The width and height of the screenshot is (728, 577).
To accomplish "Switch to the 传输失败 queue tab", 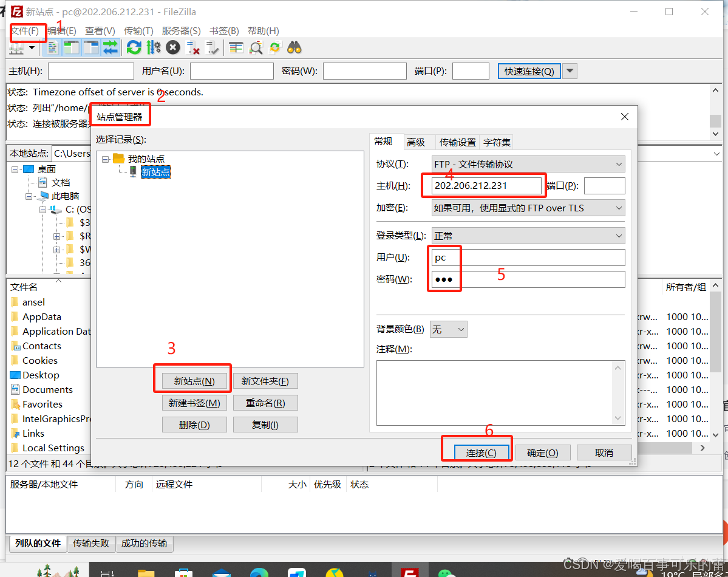I will [x=91, y=543].
